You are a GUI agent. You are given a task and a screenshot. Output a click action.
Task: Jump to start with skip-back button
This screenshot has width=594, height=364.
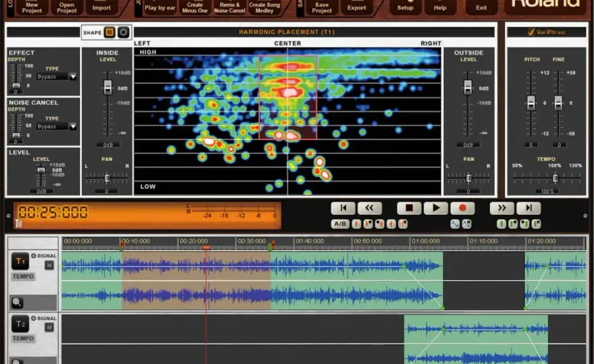pyautogui.click(x=343, y=208)
